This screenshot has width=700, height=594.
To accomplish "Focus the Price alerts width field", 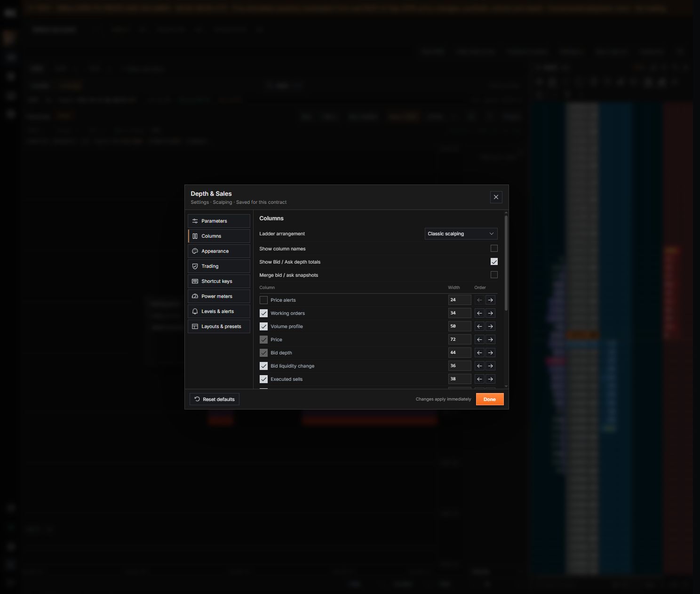I will click(x=460, y=300).
